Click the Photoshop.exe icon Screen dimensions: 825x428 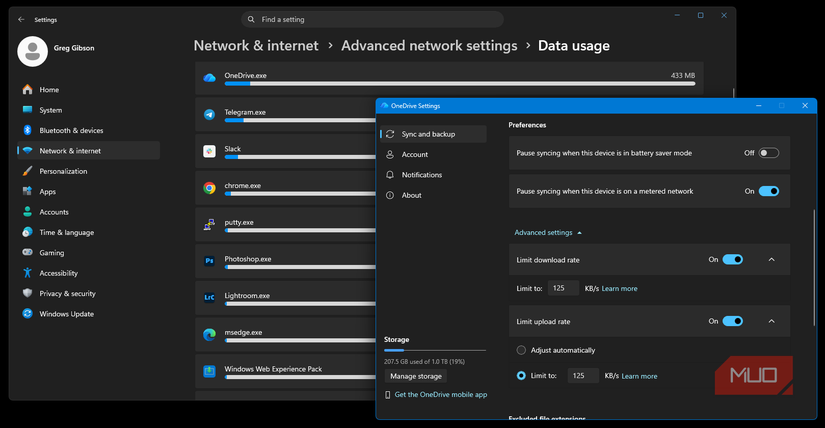point(209,261)
